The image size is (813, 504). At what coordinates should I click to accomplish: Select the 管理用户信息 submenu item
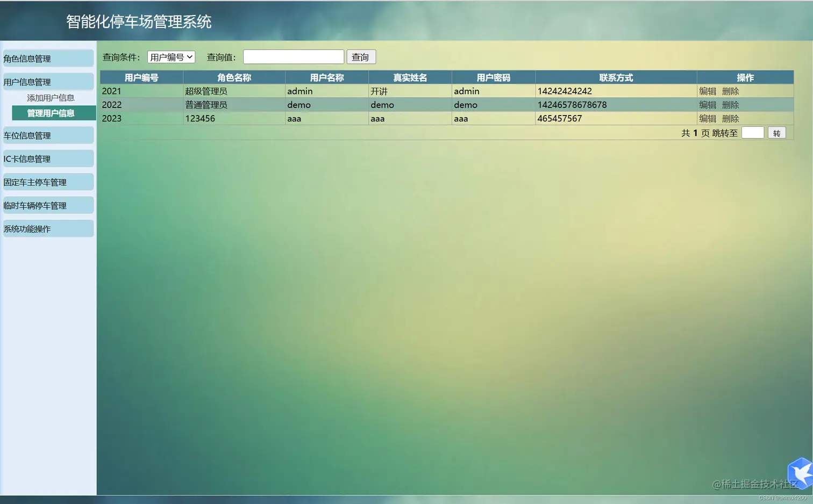[54, 113]
